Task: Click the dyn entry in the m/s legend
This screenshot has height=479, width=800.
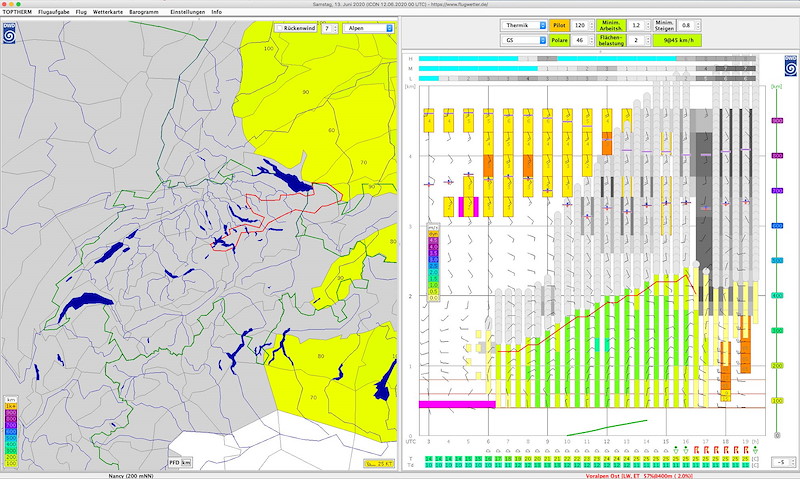Action: coord(433,233)
